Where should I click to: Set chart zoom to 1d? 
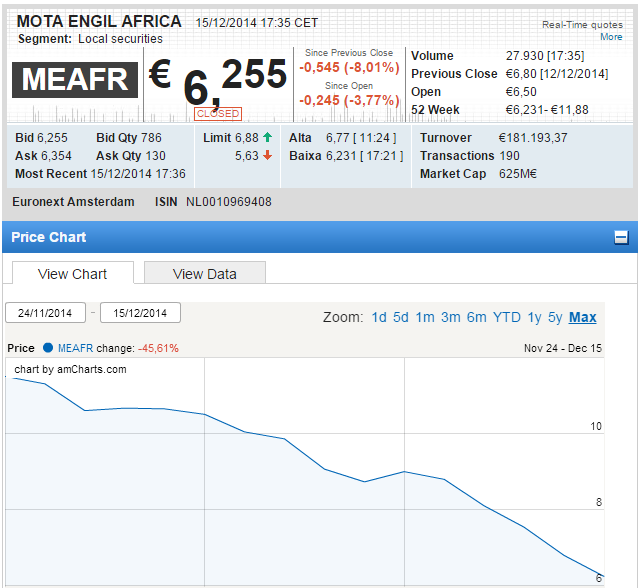(x=379, y=317)
